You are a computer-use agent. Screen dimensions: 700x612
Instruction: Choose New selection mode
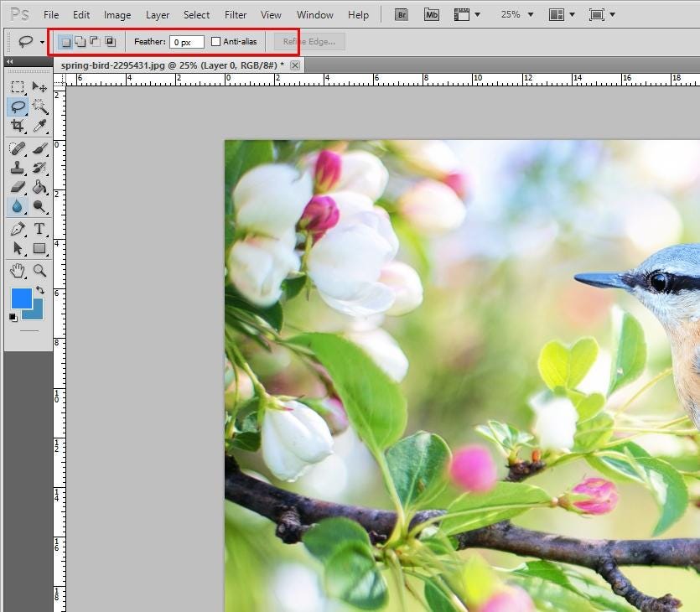(x=65, y=42)
